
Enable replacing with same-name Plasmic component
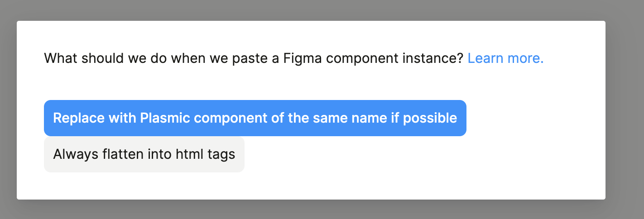(255, 118)
